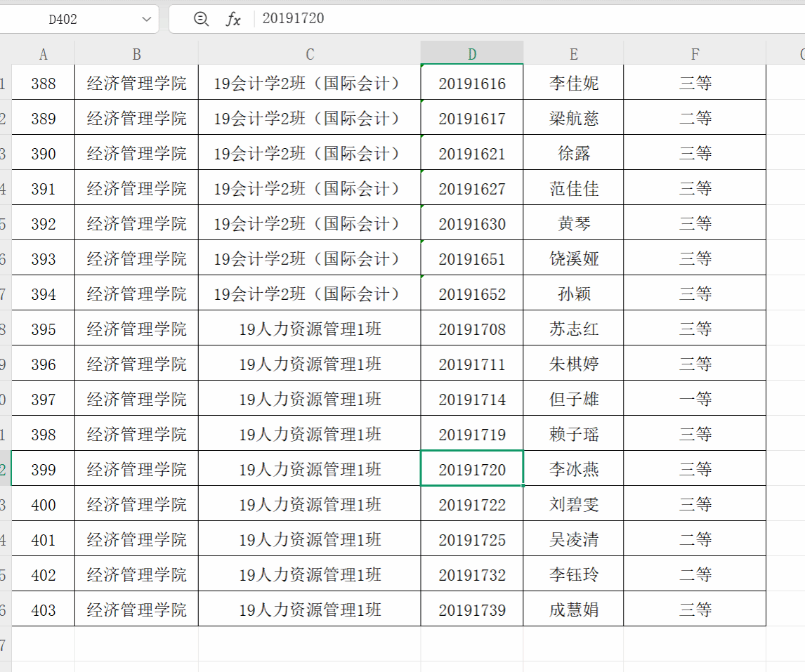Click the 经济管理学院 cell in row 400
This screenshot has width=805, height=672.
pyautogui.click(x=136, y=505)
